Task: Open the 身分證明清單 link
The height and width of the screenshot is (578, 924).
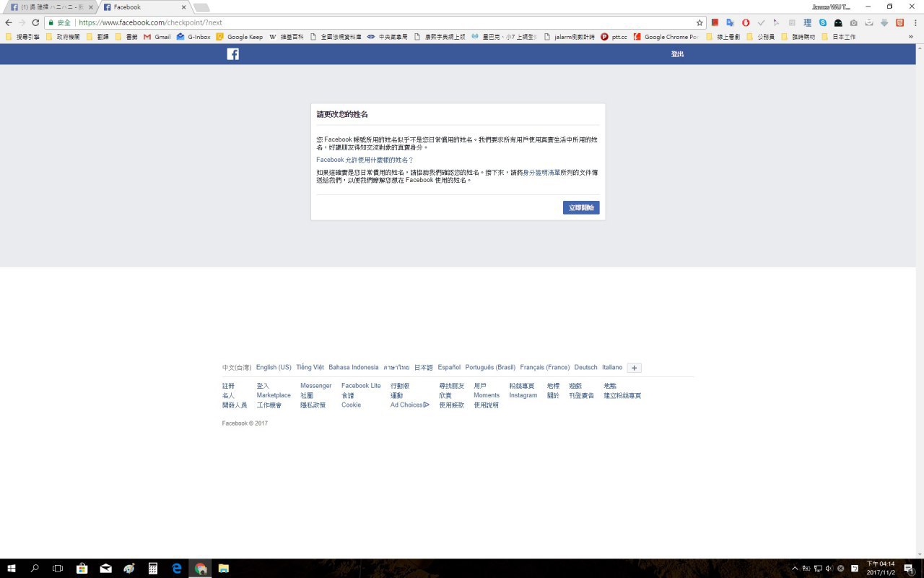Action: (x=541, y=172)
